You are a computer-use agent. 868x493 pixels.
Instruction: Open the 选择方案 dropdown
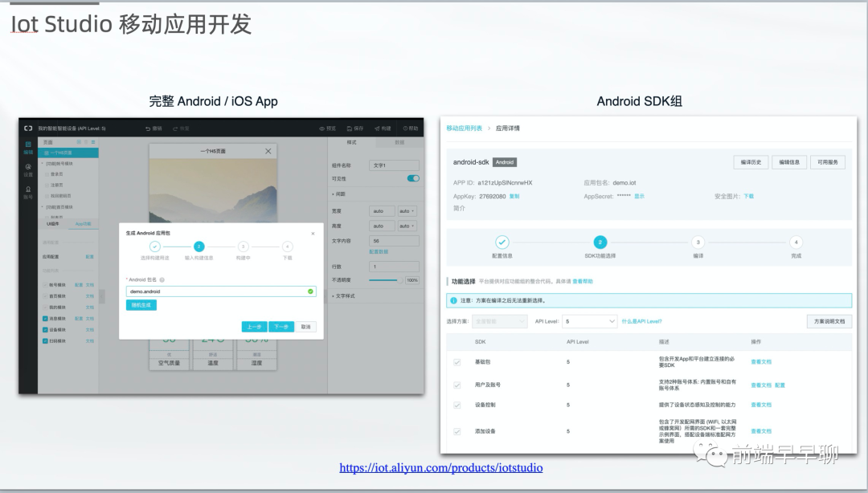(499, 321)
